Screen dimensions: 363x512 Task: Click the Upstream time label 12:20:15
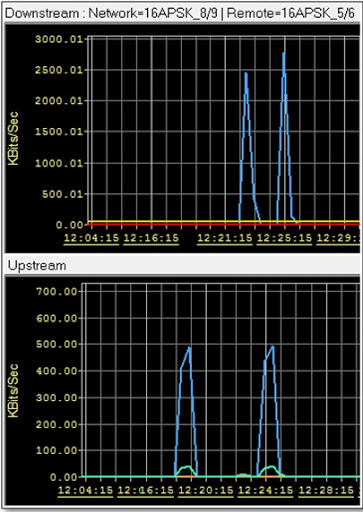point(206,490)
